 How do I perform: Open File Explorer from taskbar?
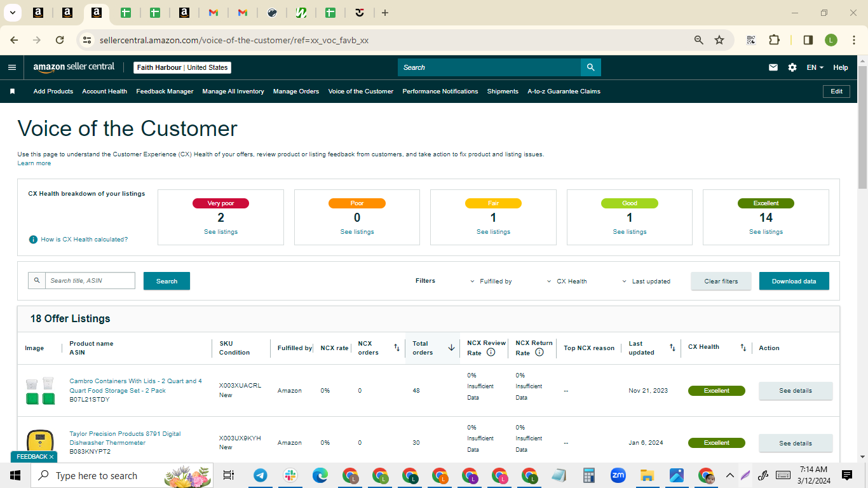647,475
